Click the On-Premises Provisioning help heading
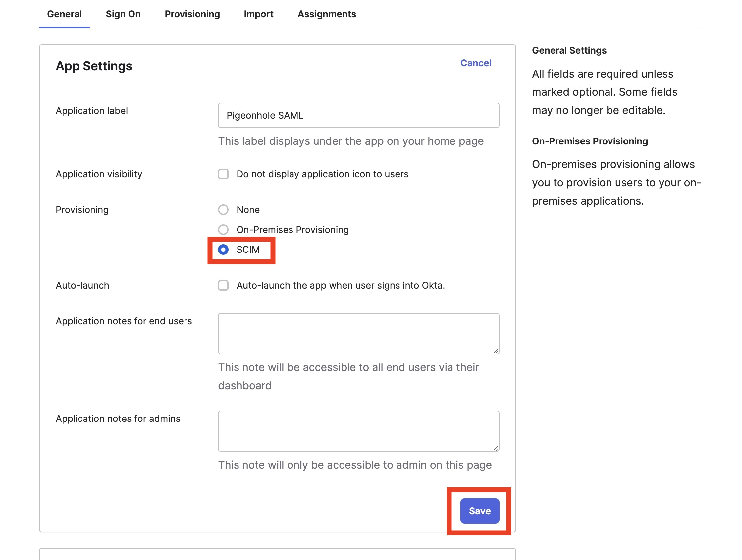 (x=590, y=141)
